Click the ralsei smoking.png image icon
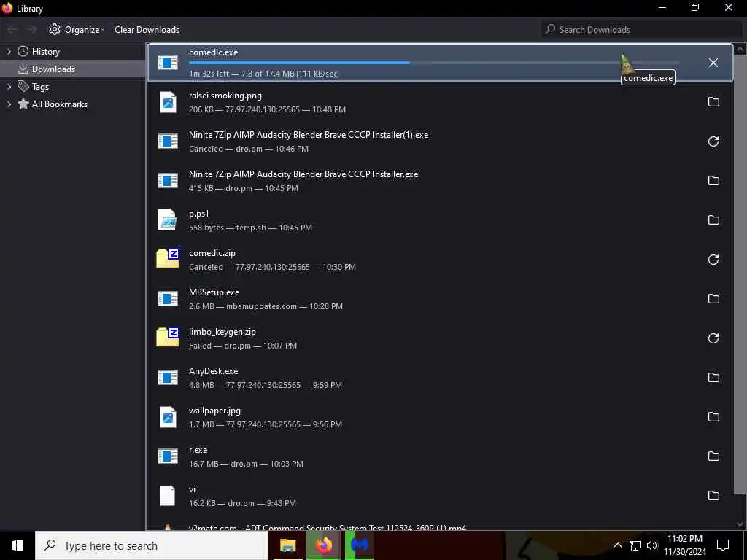This screenshot has height=560, width=747. click(168, 102)
